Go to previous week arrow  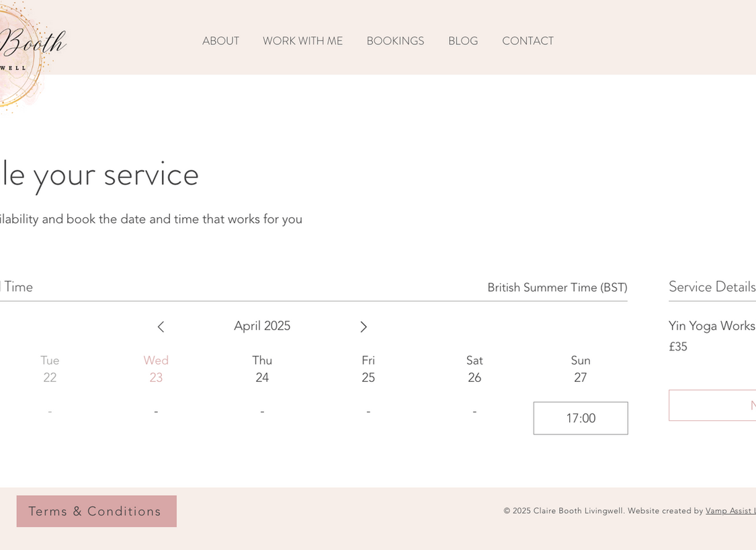(161, 327)
